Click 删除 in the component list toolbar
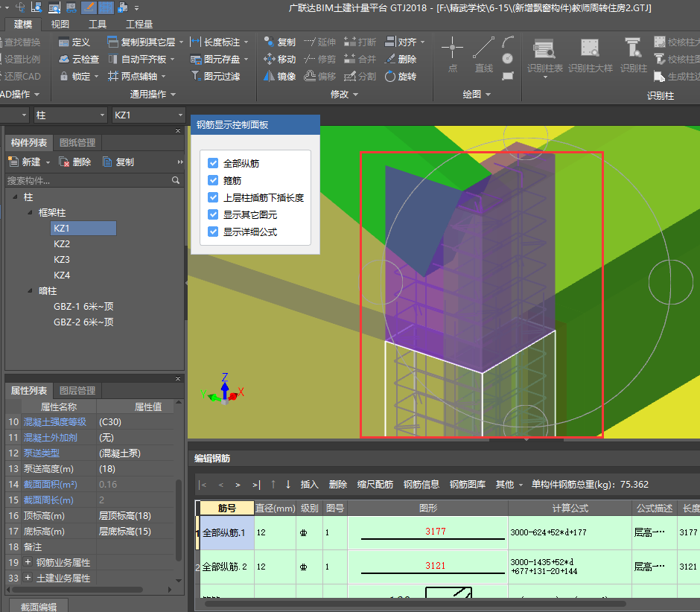The height and width of the screenshot is (612, 700). pyautogui.click(x=75, y=162)
